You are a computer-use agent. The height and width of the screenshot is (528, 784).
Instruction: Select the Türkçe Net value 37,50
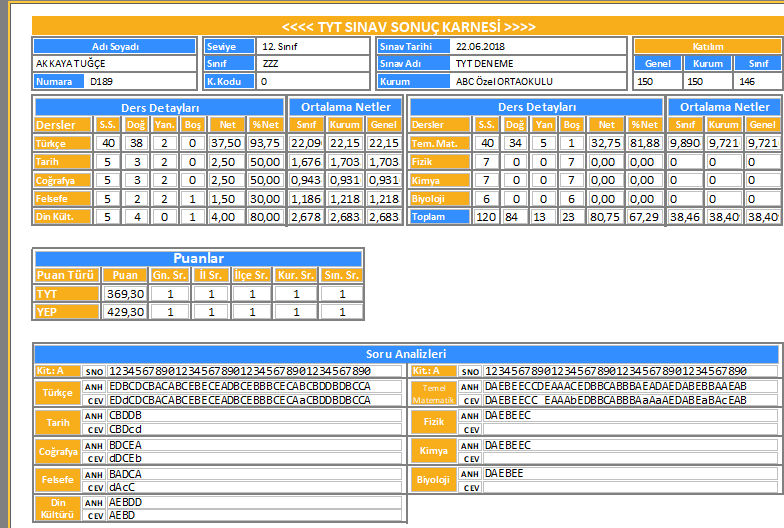tap(227, 143)
